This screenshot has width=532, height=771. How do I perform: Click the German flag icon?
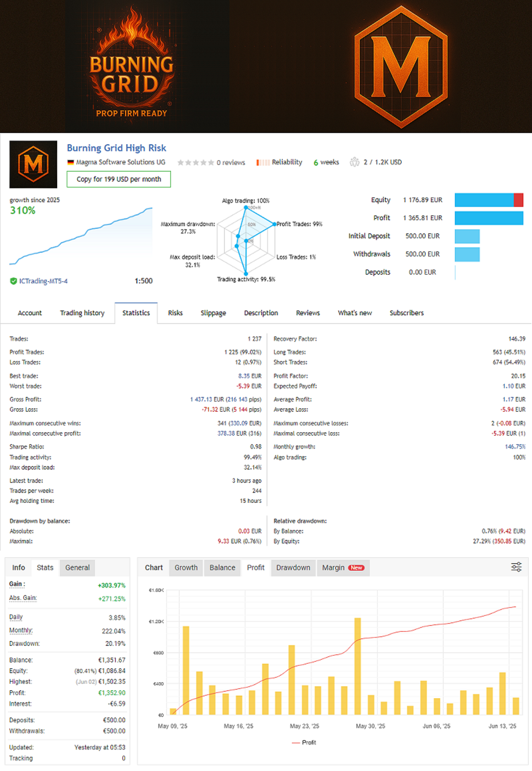70,162
